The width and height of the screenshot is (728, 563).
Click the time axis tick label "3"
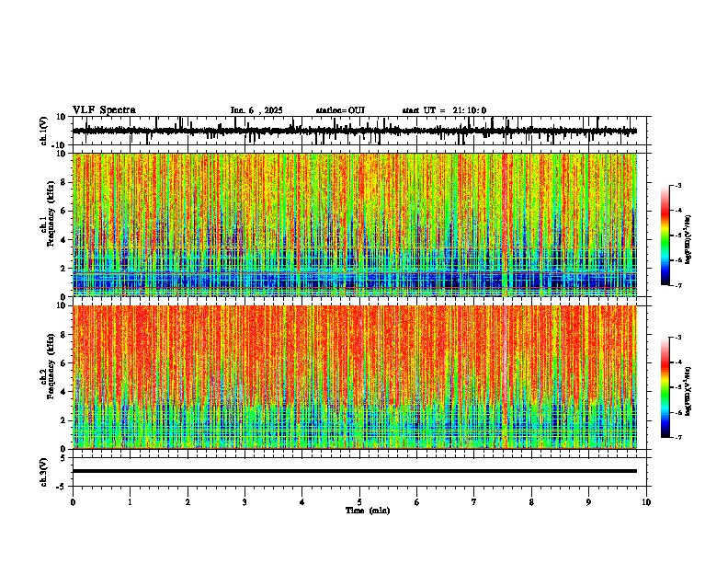(x=245, y=502)
